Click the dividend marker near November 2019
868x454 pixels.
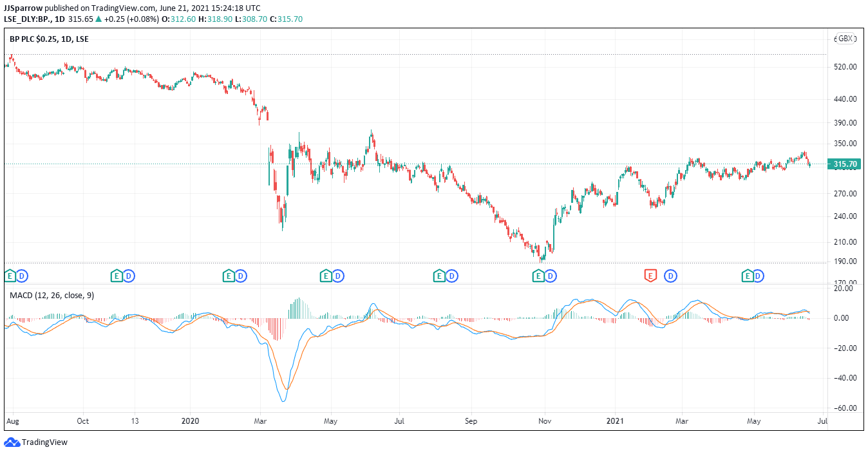click(x=129, y=276)
